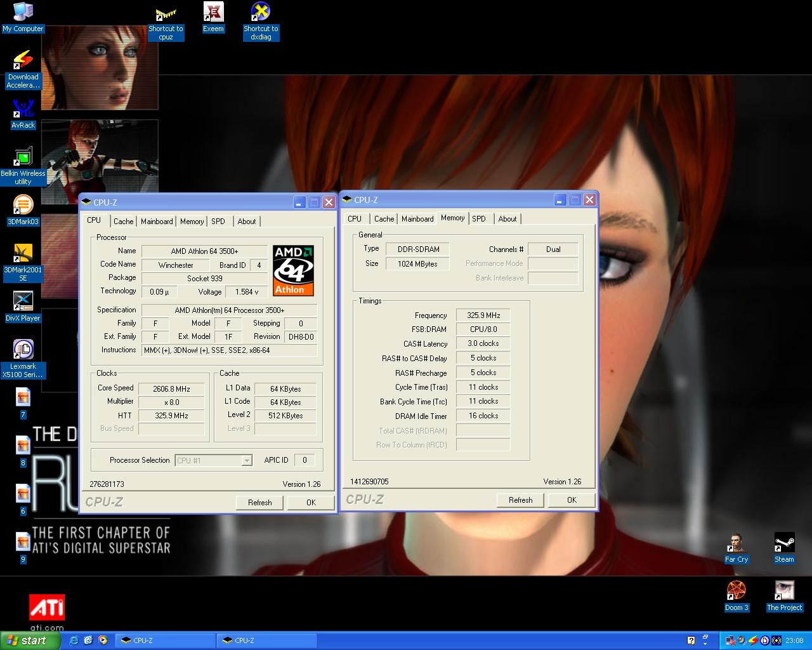
Task: Select the DivX Player desktop icon
Action: pyautogui.click(x=23, y=307)
